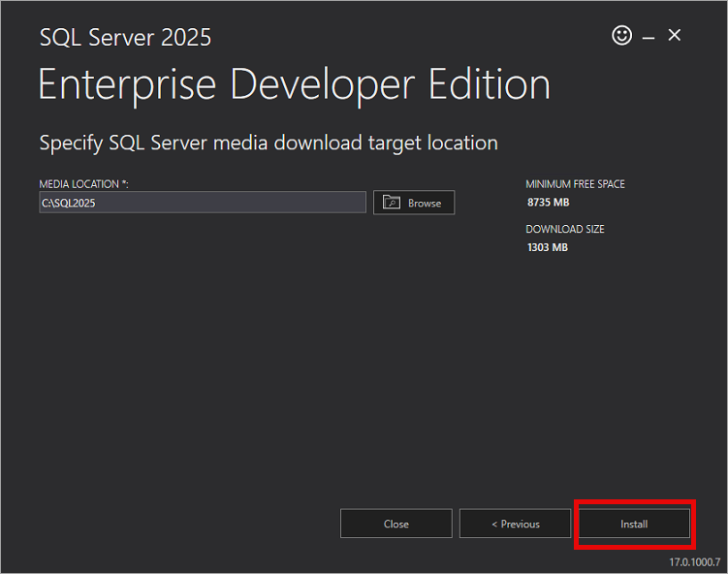Image resolution: width=728 pixels, height=574 pixels.
Task: Select the 1303 MB download size value
Action: pyautogui.click(x=547, y=247)
